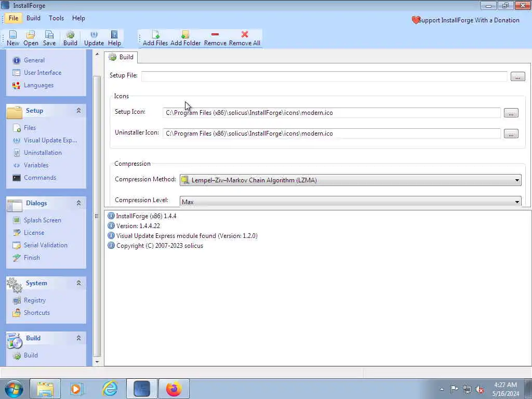Screen dimensions: 532x399
Task: Click the Uninstaller Icon path field
Action: (331, 134)
